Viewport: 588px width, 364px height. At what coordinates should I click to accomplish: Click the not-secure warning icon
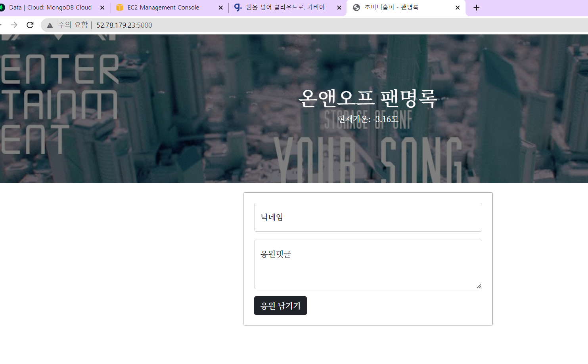50,25
